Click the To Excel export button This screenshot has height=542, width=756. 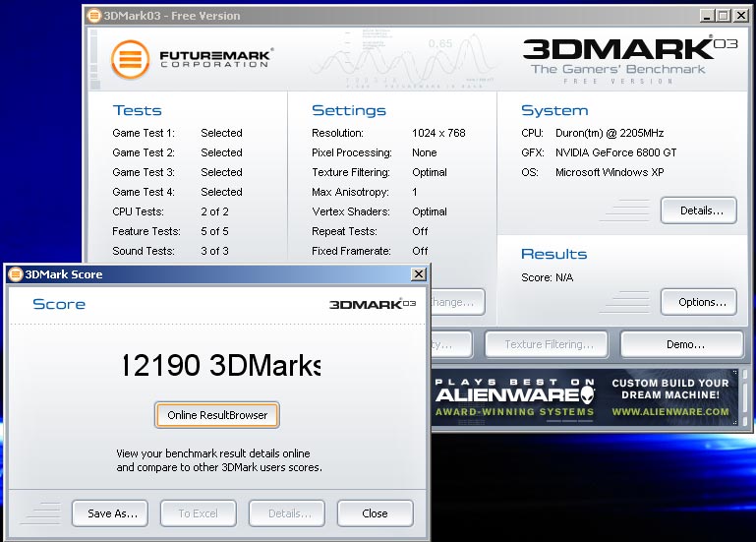198,513
